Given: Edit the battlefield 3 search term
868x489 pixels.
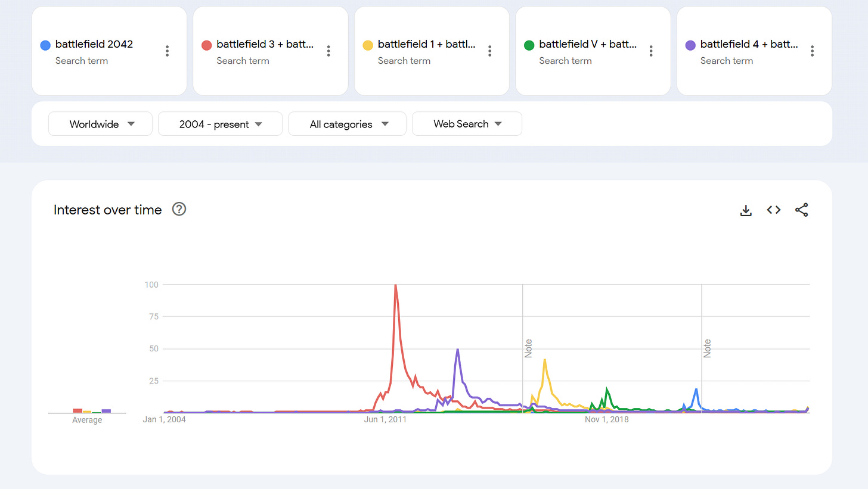Looking at the screenshot, I should click(265, 44).
